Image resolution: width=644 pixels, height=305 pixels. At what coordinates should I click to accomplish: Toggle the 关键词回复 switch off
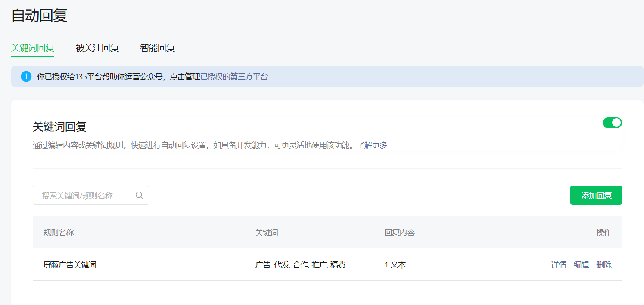pyautogui.click(x=612, y=123)
